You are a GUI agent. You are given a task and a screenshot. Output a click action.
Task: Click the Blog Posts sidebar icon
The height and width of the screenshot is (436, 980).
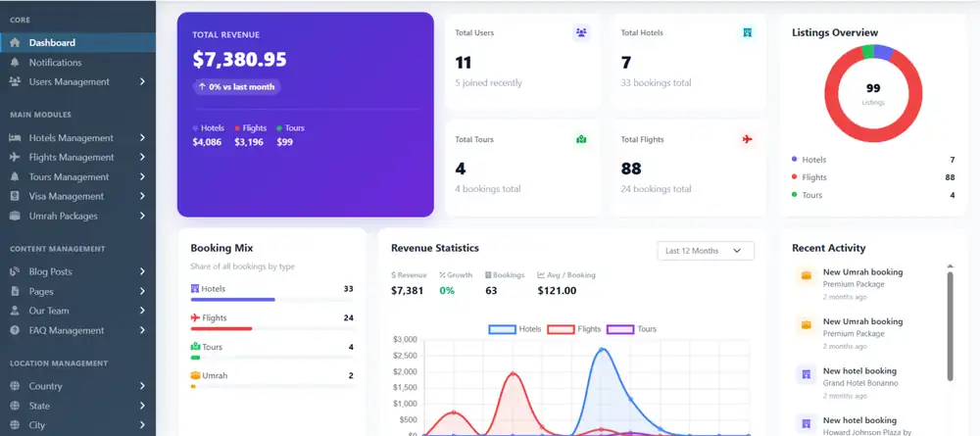(x=15, y=271)
